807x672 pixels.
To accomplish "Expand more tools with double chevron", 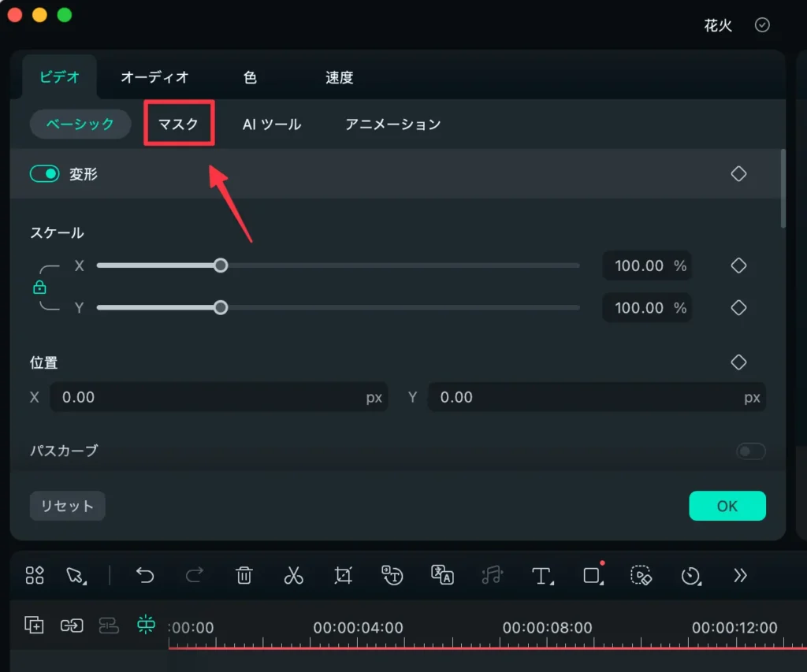I will (x=740, y=576).
